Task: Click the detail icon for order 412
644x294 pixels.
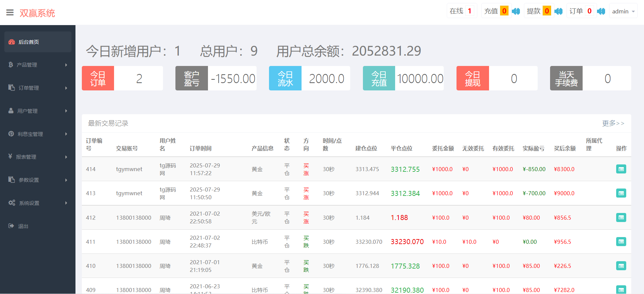Action: pyautogui.click(x=621, y=218)
